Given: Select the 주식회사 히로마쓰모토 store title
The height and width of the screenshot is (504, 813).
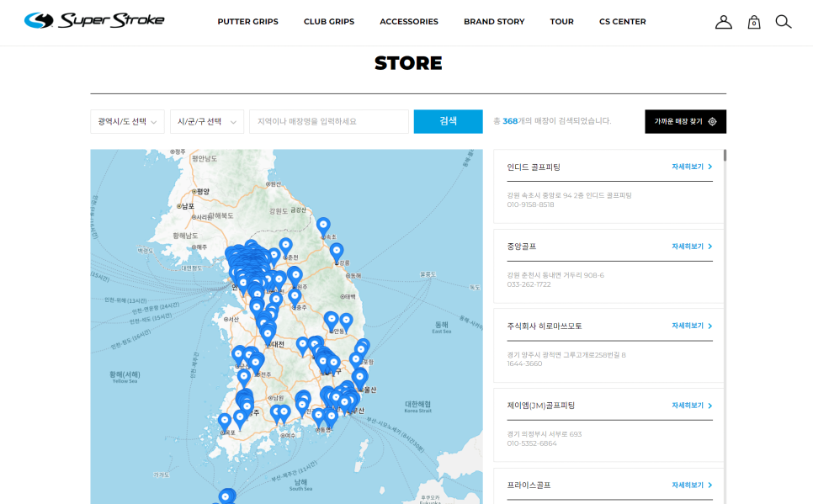Looking at the screenshot, I should pyautogui.click(x=545, y=326).
